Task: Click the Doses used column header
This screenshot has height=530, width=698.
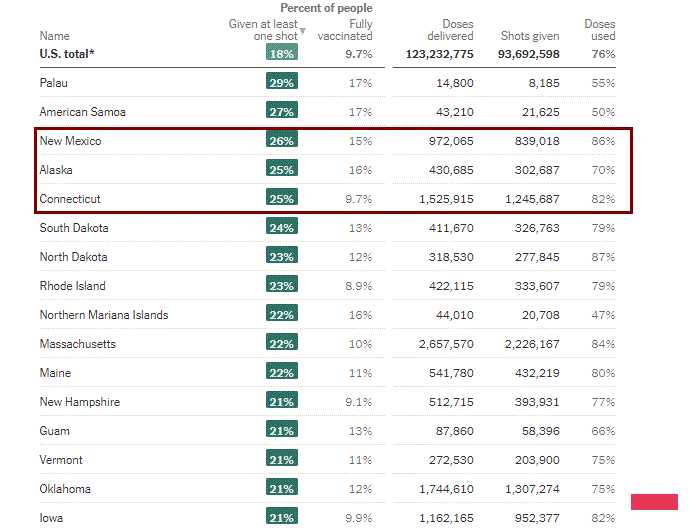Action: (600, 30)
